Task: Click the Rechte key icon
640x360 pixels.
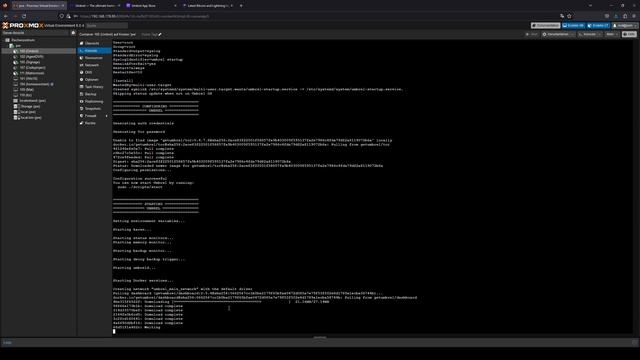Action: coord(82,123)
